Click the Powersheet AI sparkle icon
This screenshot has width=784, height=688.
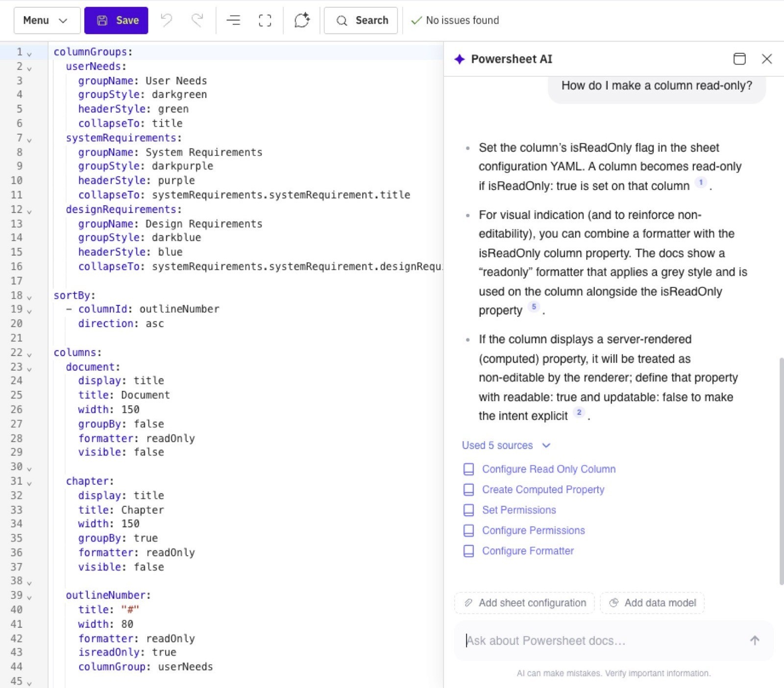(x=459, y=59)
